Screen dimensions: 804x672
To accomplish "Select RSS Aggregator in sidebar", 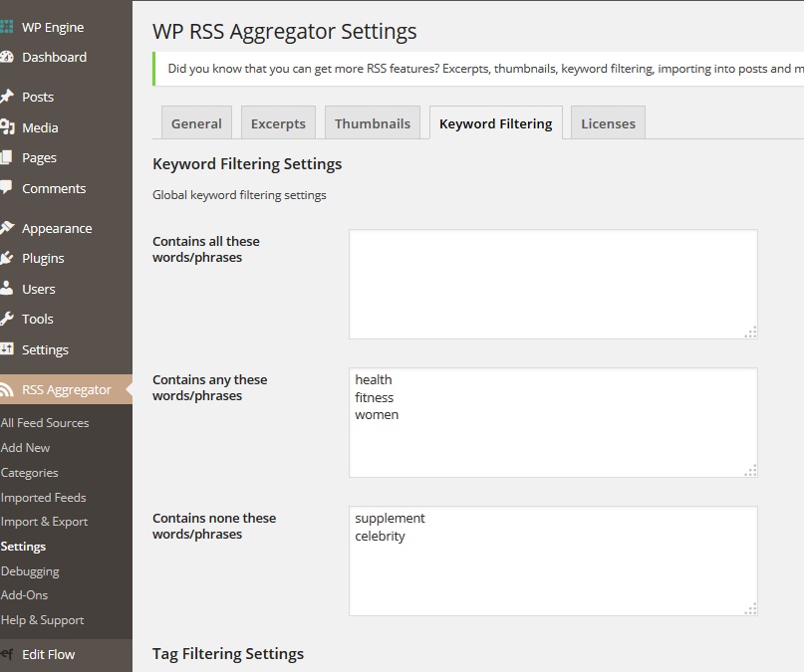I will [66, 389].
